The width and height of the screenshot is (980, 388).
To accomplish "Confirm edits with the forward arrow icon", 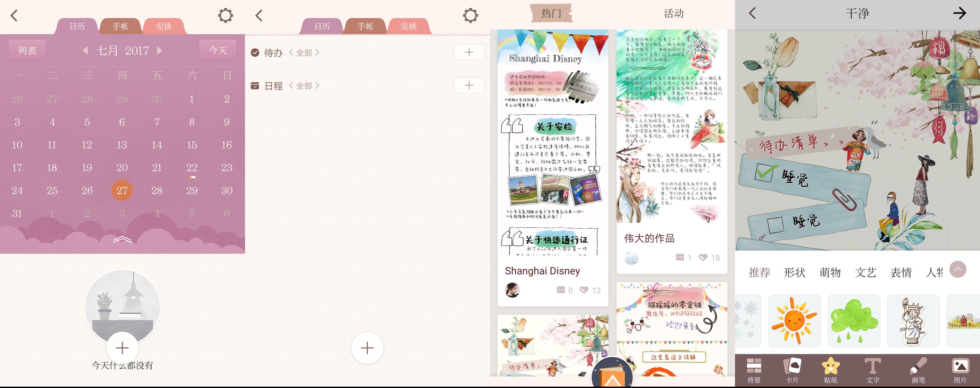I will [x=960, y=13].
